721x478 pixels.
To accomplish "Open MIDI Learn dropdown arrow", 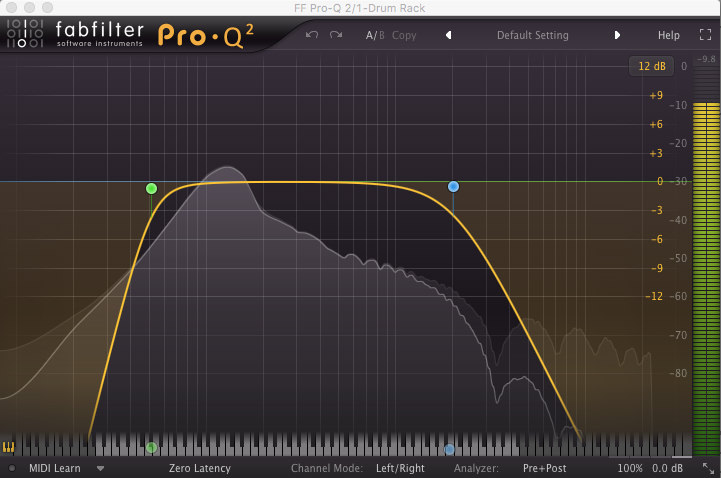I will [x=100, y=469].
